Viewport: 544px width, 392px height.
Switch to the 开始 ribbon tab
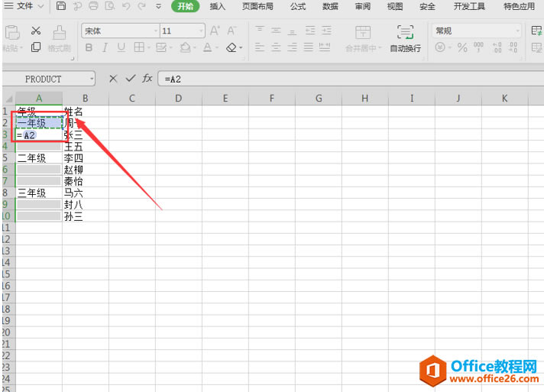pyautogui.click(x=186, y=6)
